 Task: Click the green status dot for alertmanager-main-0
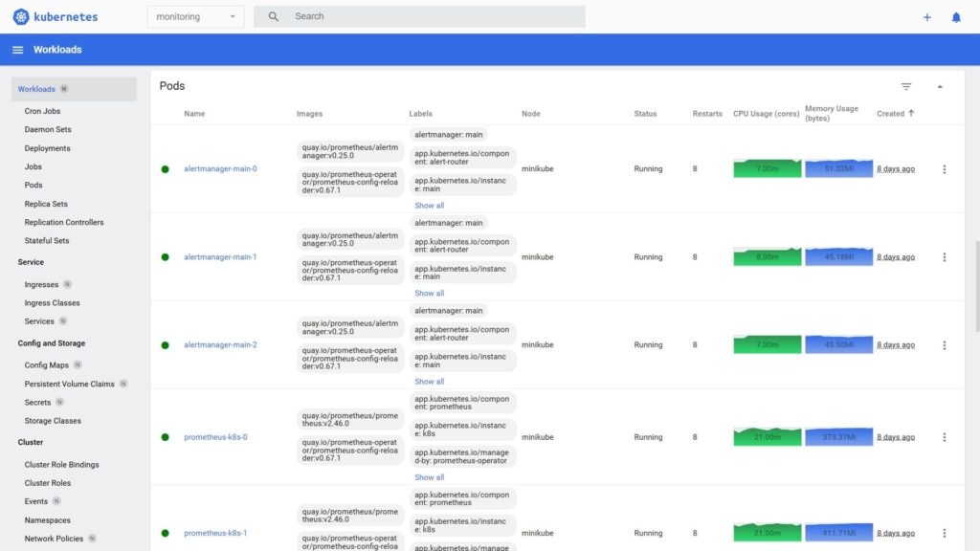(165, 169)
